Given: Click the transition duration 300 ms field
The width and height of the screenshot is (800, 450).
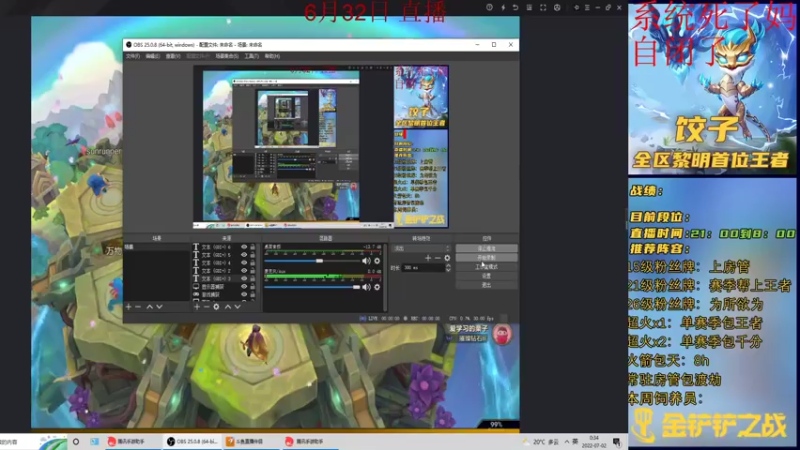Looking at the screenshot, I should point(423,267).
